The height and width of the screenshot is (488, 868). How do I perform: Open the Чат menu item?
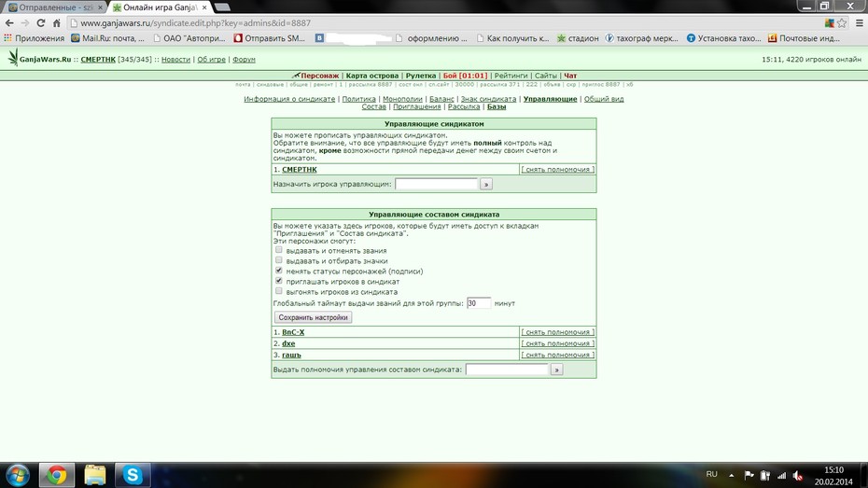pos(570,76)
